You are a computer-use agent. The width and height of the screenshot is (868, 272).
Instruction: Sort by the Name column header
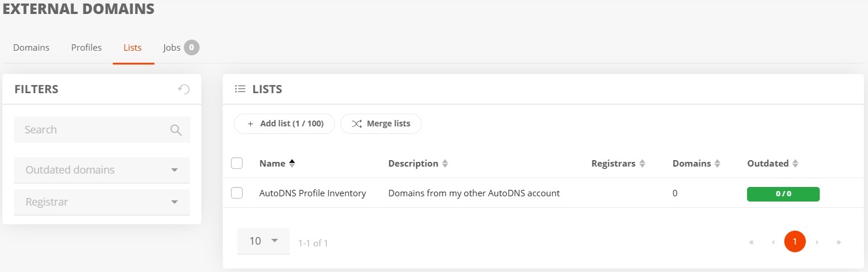tap(272, 164)
